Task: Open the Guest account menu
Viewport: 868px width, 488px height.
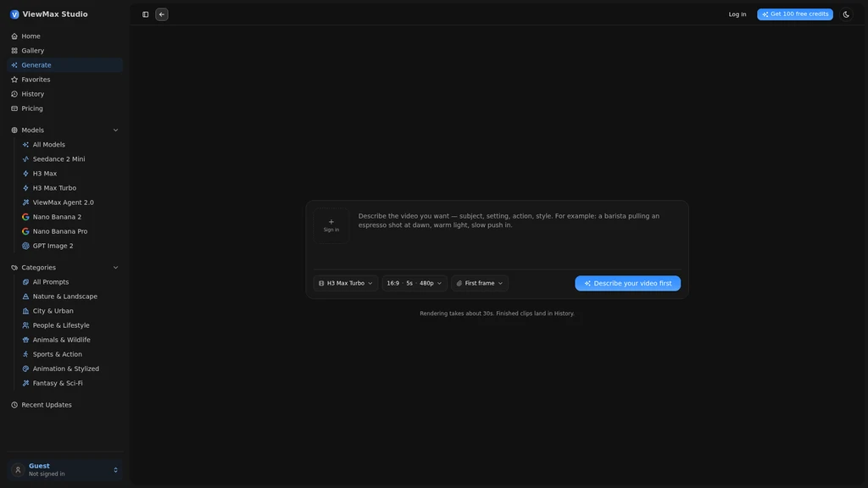Action: (x=64, y=469)
